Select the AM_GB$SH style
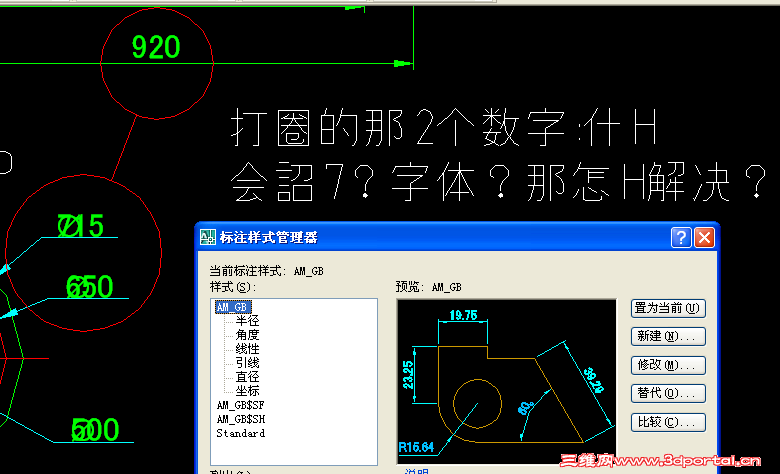Screen dimensions: 780x474 pos(240,419)
